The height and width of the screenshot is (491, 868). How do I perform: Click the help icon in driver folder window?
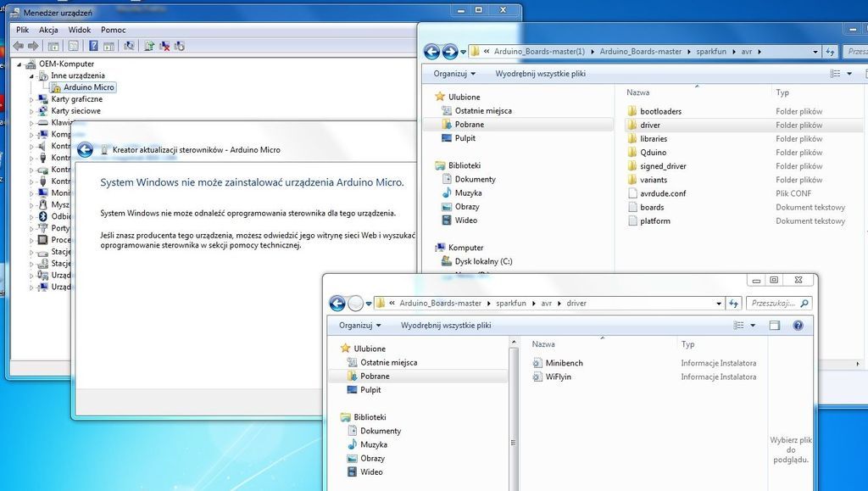(x=798, y=326)
